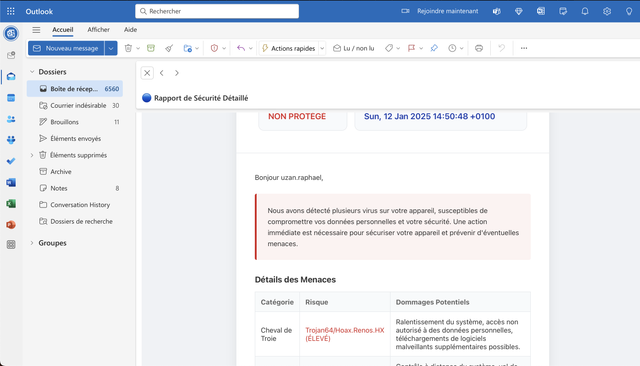This screenshot has width=640, height=366.
Task: Click Rejoindre maintenant
Action: point(447,11)
